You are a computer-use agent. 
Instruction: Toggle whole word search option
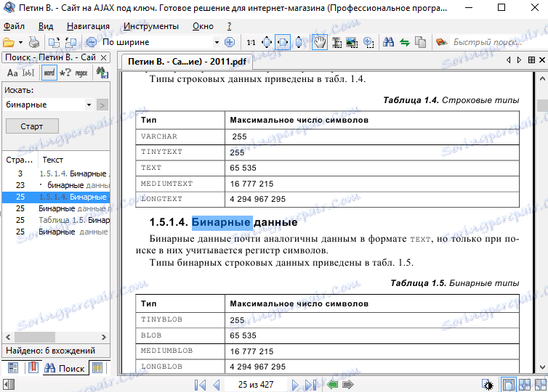pos(49,73)
